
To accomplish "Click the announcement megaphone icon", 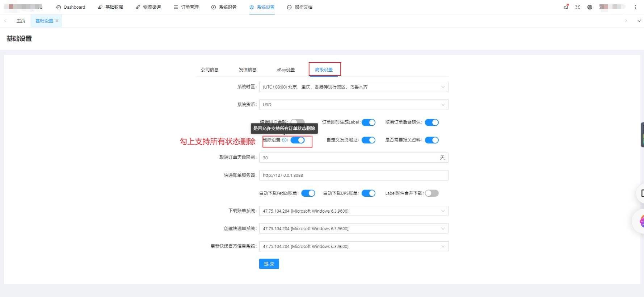I will point(566,7).
